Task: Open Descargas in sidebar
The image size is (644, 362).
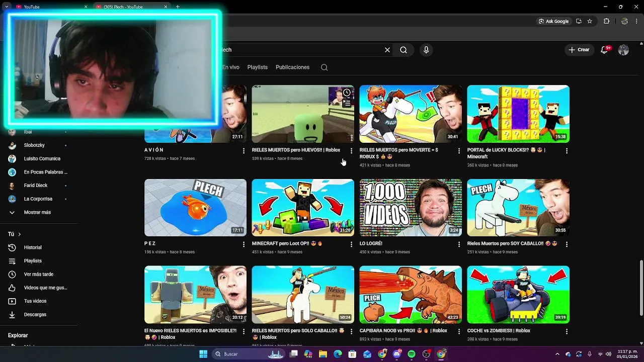Action: point(35,314)
